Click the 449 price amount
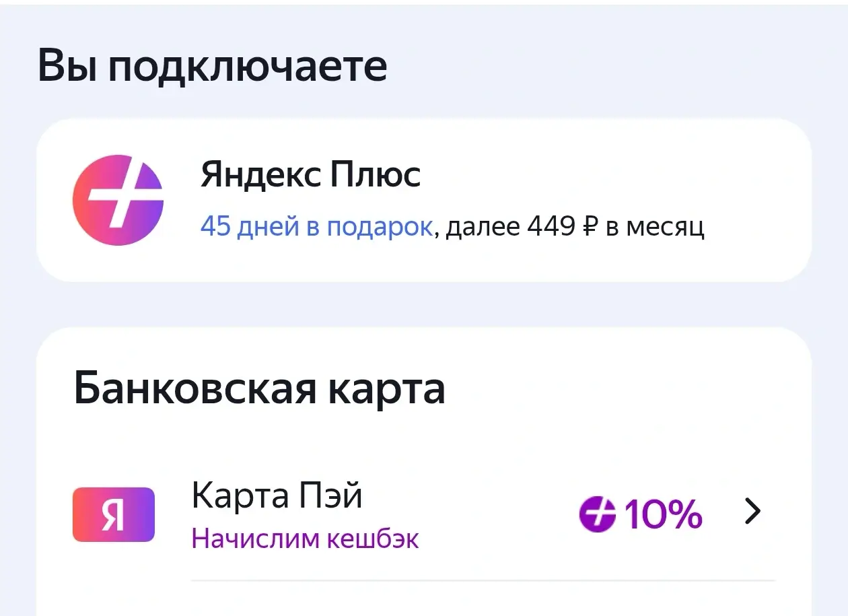 (549, 228)
